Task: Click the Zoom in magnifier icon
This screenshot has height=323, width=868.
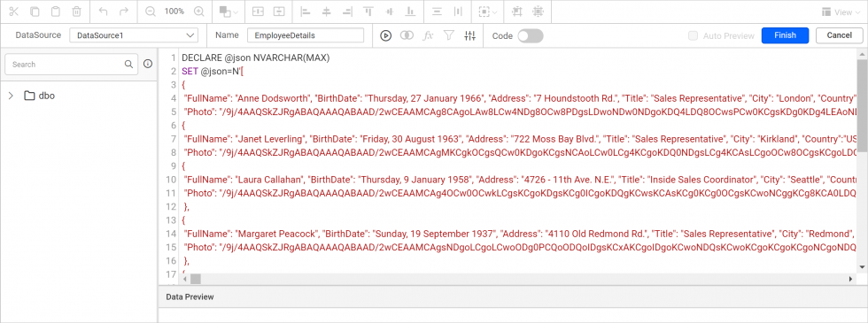Action: click(x=199, y=12)
